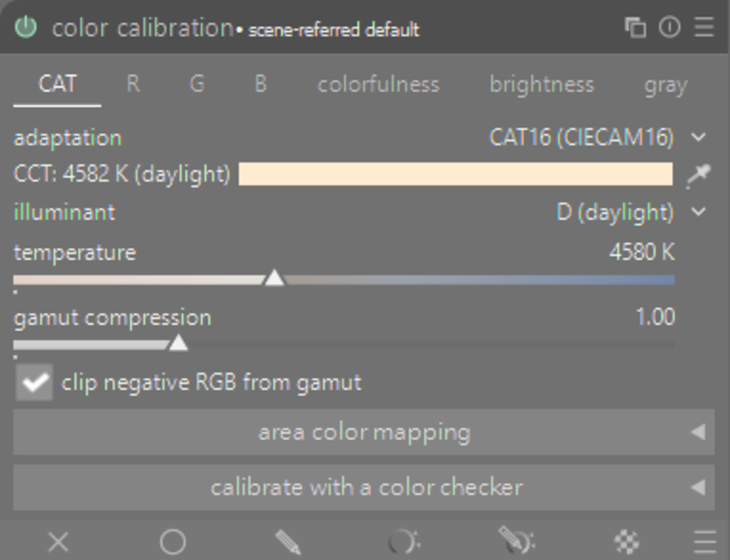Pick illuminant with the eyedropper icon
The height and width of the screenshot is (560, 730).
pyautogui.click(x=698, y=175)
